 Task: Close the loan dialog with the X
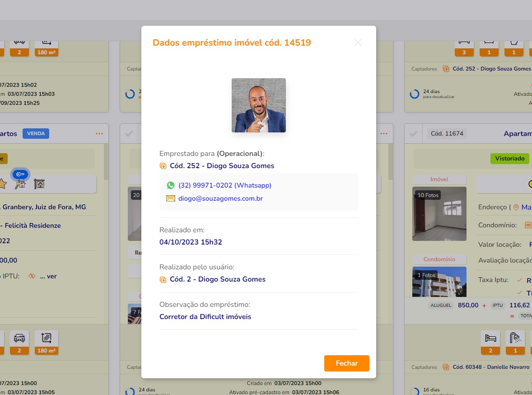coord(358,42)
